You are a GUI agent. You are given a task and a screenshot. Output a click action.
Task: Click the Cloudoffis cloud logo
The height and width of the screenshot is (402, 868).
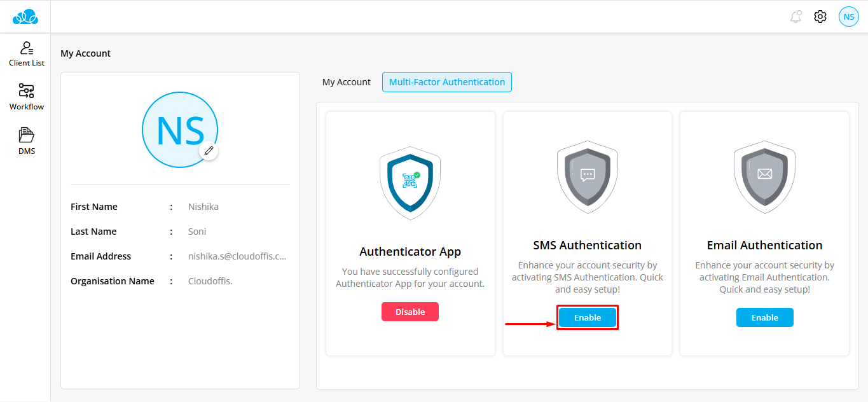(x=25, y=17)
